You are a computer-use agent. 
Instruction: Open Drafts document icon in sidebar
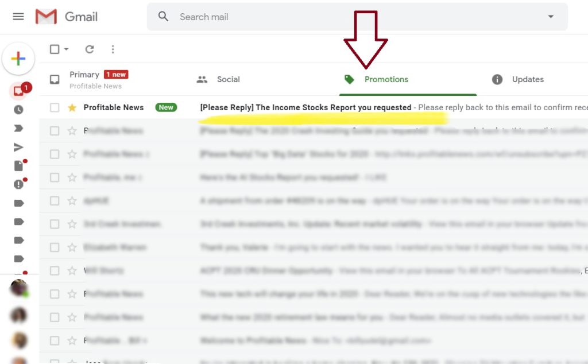click(x=18, y=166)
